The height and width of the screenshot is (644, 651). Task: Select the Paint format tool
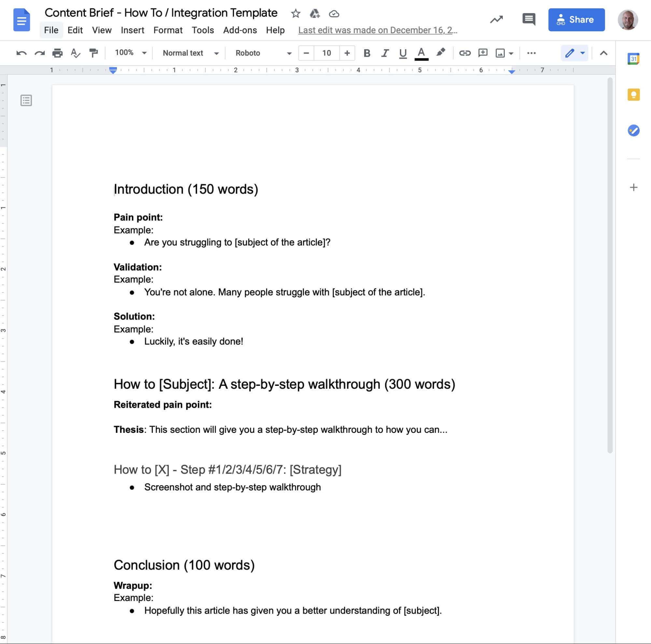93,53
